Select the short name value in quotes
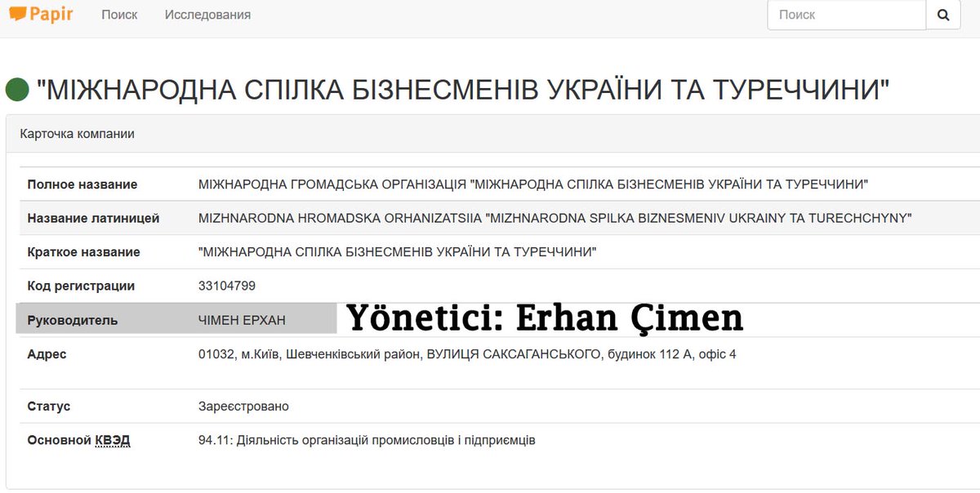The image size is (980, 493). click(x=398, y=252)
